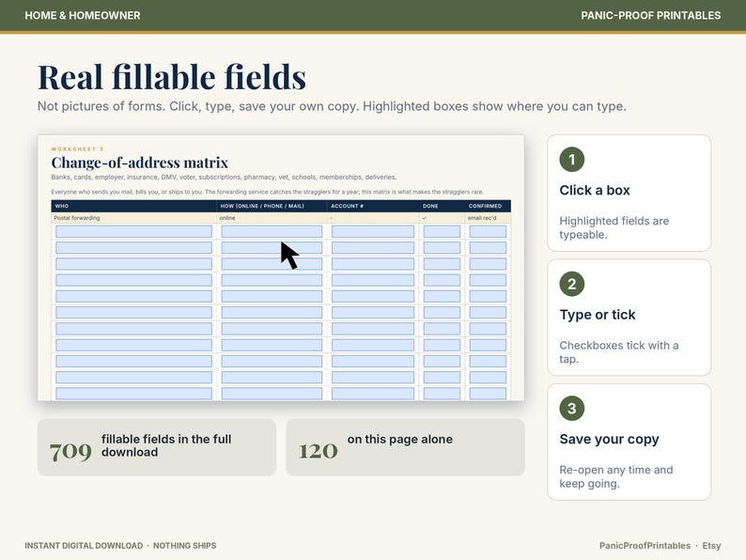Click the 'NOTHING SHIPS' footer text
Screen dimensions: 746x560
184,546
